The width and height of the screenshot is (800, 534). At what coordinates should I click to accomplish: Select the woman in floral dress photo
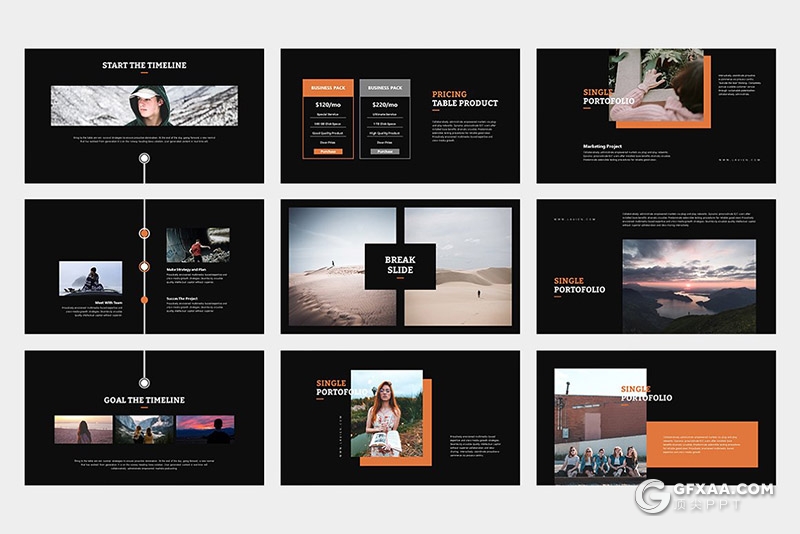(386, 413)
